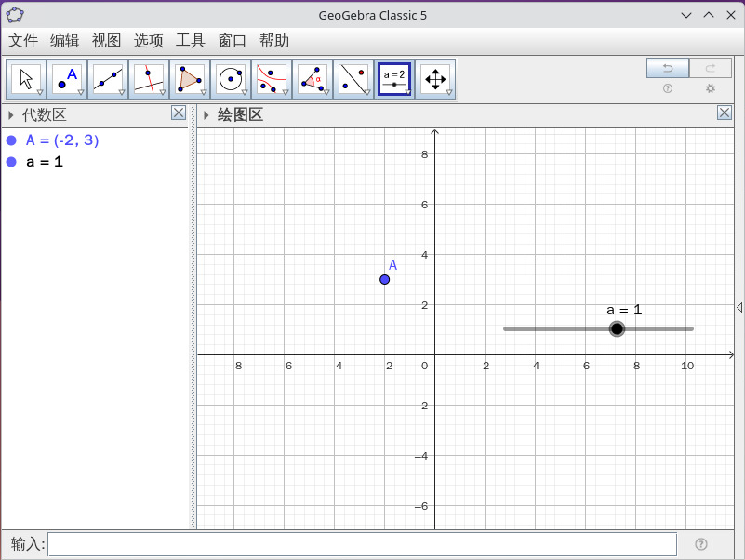This screenshot has width=745, height=560.
Task: Close the 绘图区 graphics panel
Action: coord(725,113)
